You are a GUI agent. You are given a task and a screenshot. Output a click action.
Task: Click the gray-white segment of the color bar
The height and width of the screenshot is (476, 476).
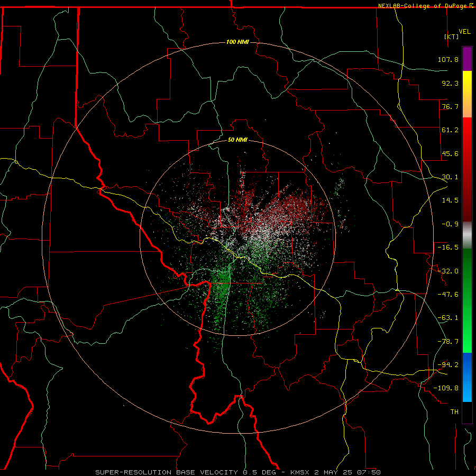tap(467, 235)
